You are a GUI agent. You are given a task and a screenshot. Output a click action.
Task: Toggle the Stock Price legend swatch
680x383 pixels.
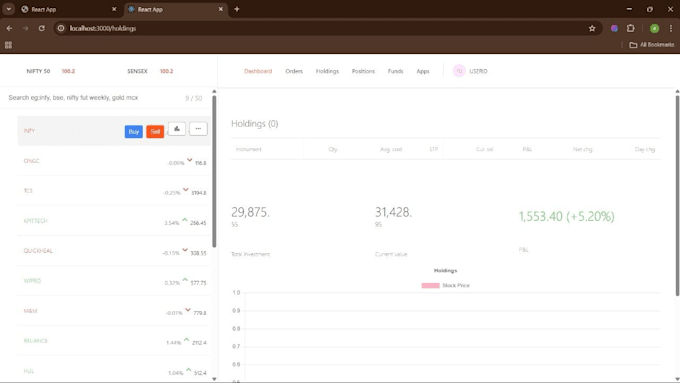pos(431,285)
